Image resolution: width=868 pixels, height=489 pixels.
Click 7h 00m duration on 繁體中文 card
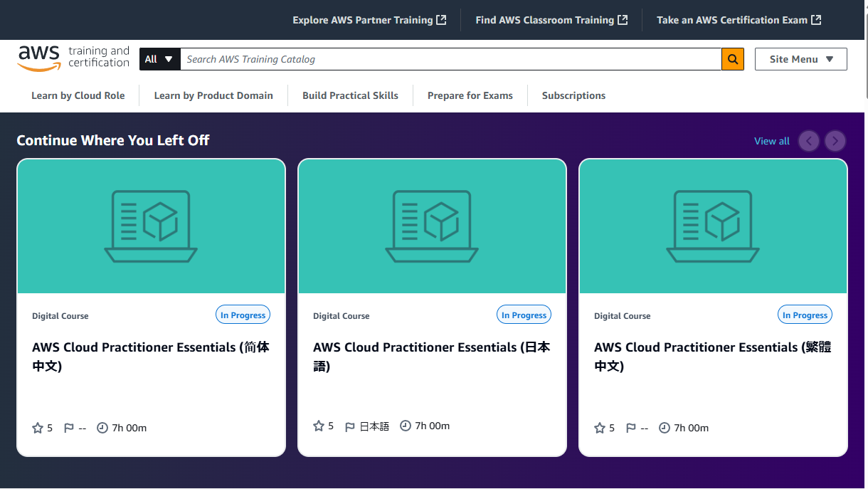coord(692,428)
